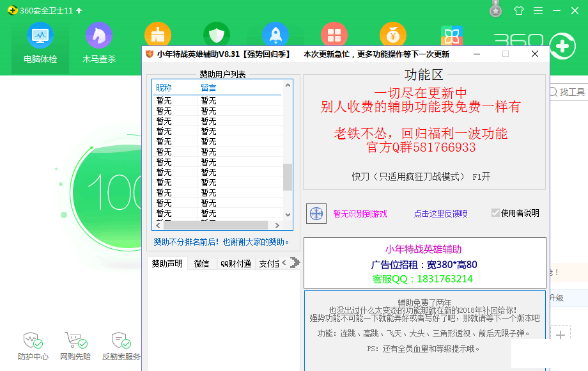Click the orange money bag icon
The image size is (588, 371).
tap(393, 34)
